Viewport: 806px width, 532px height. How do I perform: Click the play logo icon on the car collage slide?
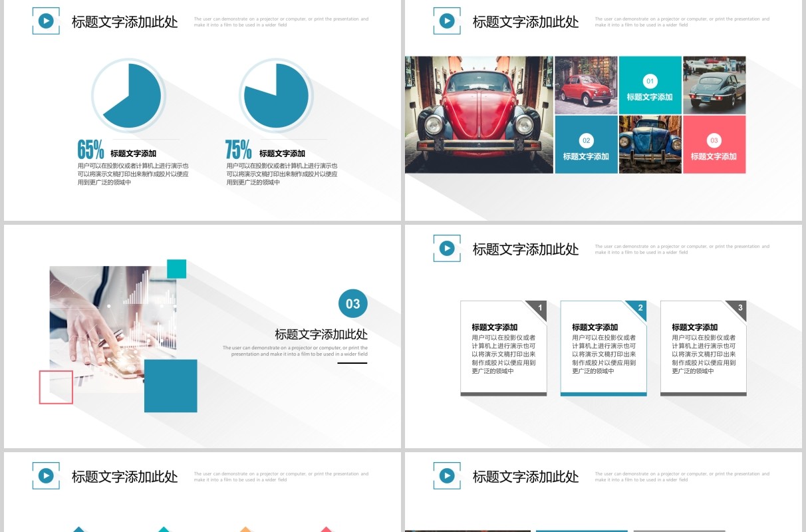[447, 21]
